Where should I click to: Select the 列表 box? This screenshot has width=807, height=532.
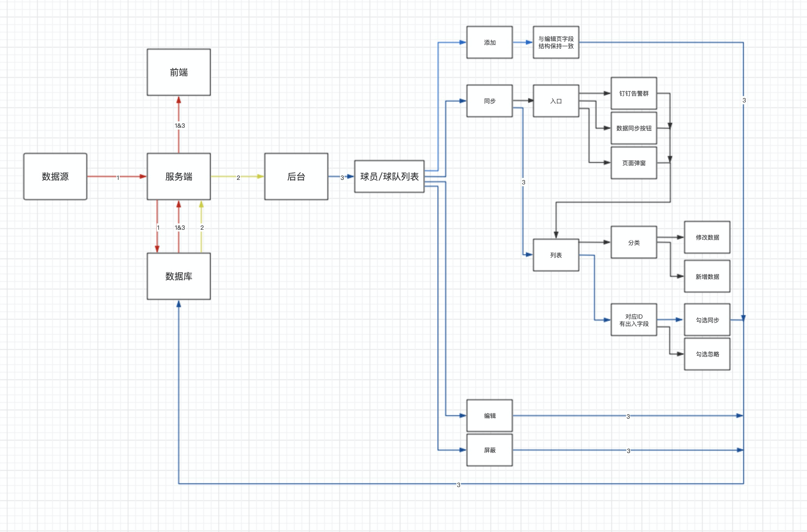pos(556,255)
